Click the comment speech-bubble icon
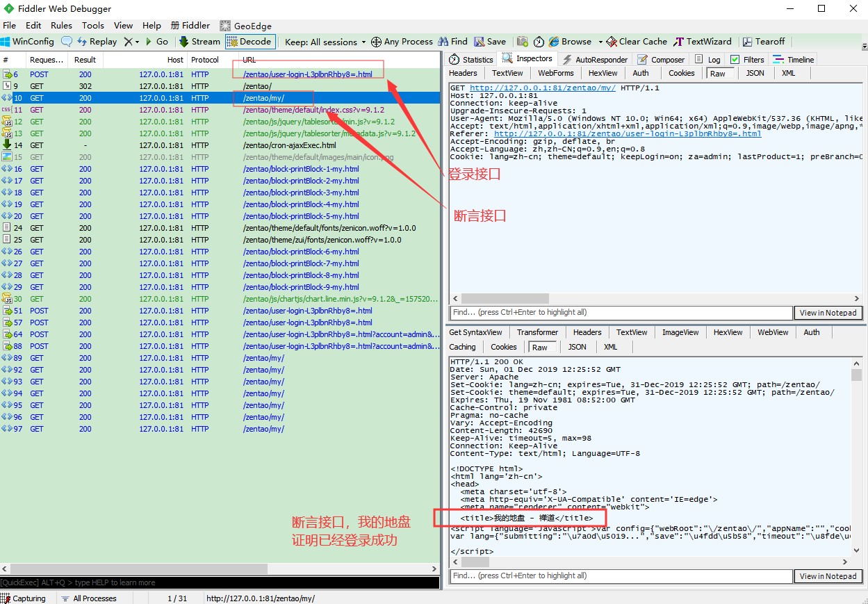 [67, 42]
